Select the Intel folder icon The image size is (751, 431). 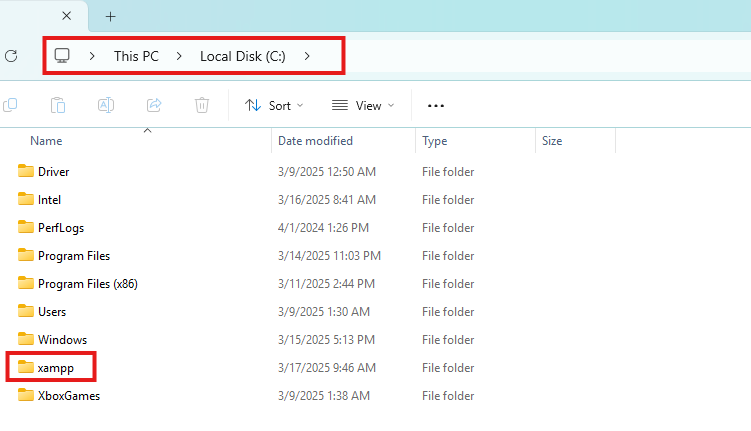coord(26,199)
